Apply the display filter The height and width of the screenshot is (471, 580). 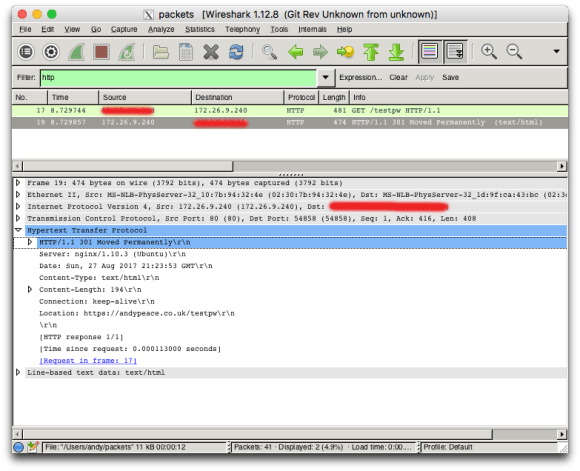click(424, 77)
